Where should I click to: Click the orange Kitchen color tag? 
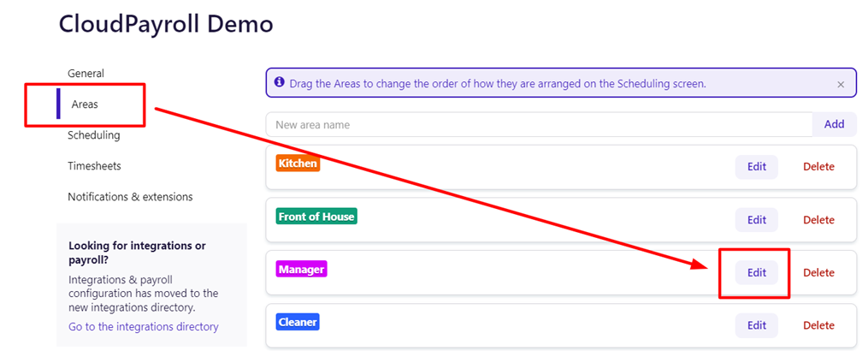298,164
